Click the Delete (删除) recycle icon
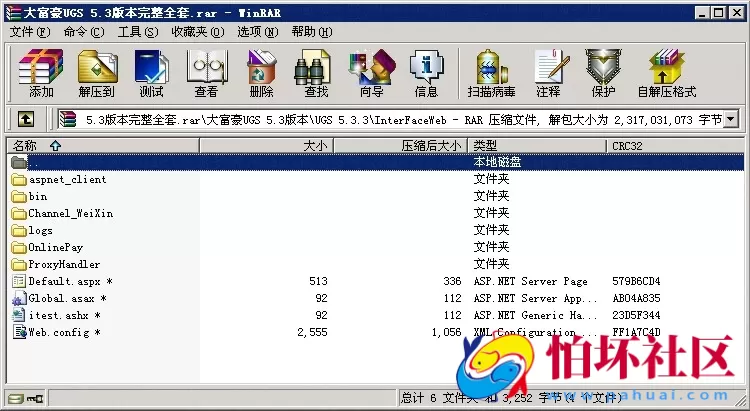The height and width of the screenshot is (411, 750). coord(262,73)
